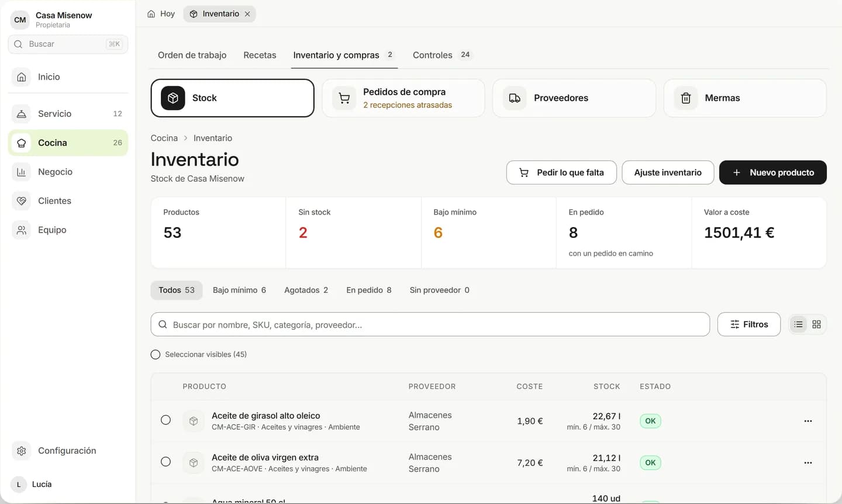Select the Todos 53 filter
Image resolution: width=842 pixels, height=504 pixels.
point(177,290)
